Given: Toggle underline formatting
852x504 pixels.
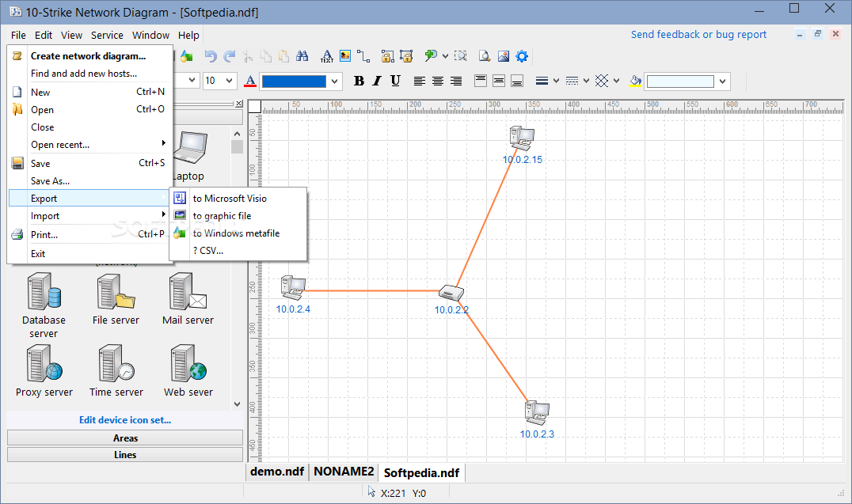Looking at the screenshot, I should pyautogui.click(x=396, y=81).
